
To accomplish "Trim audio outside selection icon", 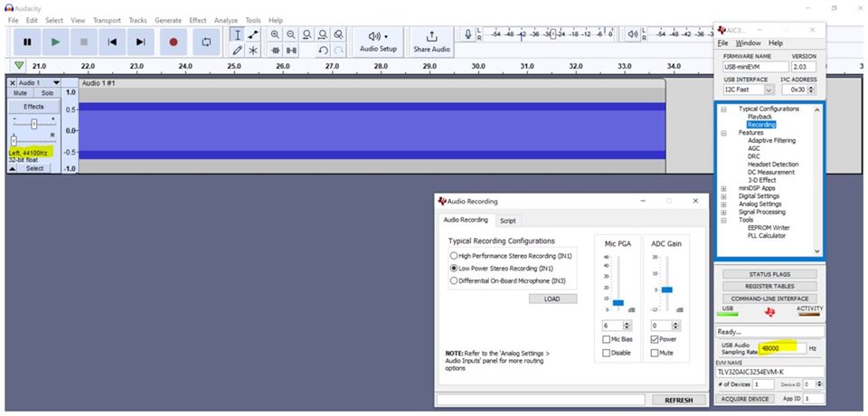I will (x=275, y=51).
